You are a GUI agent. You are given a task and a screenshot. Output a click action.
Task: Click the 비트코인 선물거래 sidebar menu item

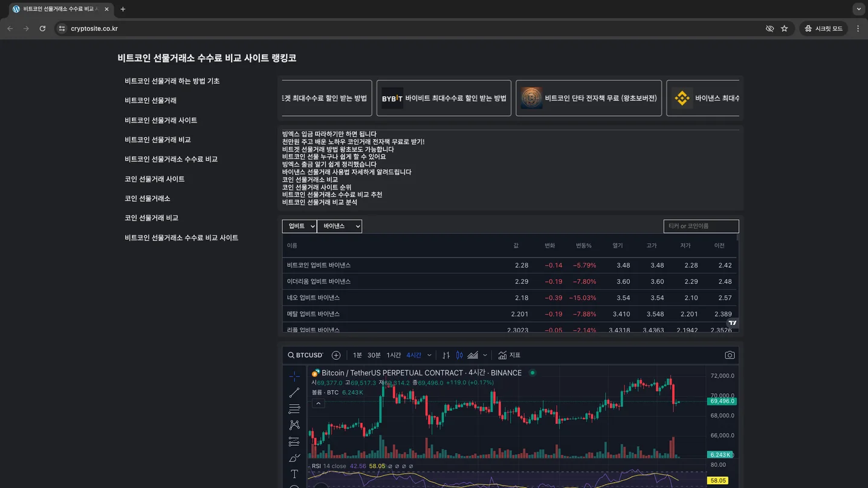coord(151,100)
